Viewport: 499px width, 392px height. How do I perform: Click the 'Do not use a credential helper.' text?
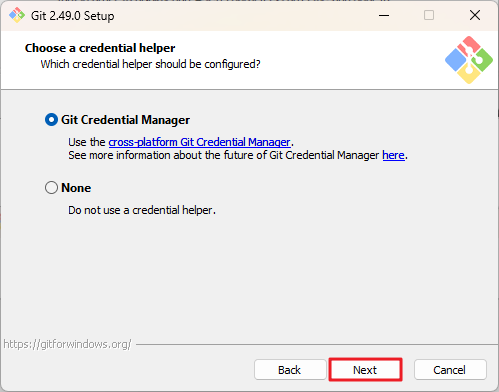[x=142, y=210]
